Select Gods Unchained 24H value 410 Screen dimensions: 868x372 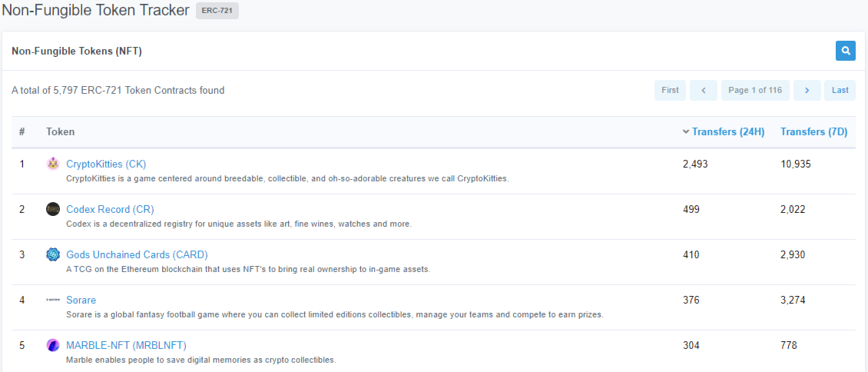point(691,254)
